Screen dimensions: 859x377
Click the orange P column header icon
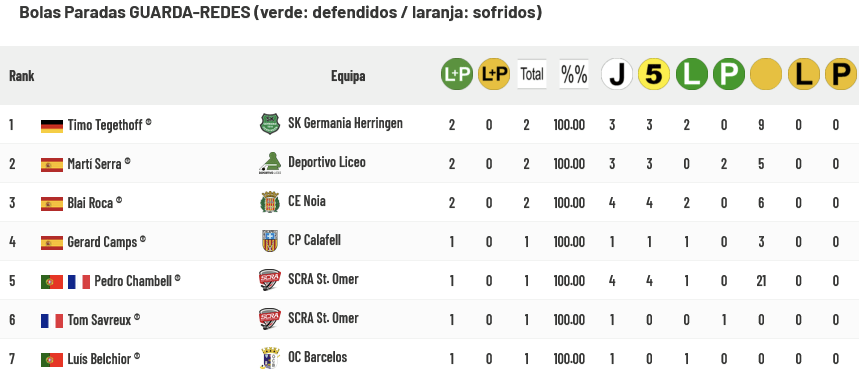(x=841, y=74)
